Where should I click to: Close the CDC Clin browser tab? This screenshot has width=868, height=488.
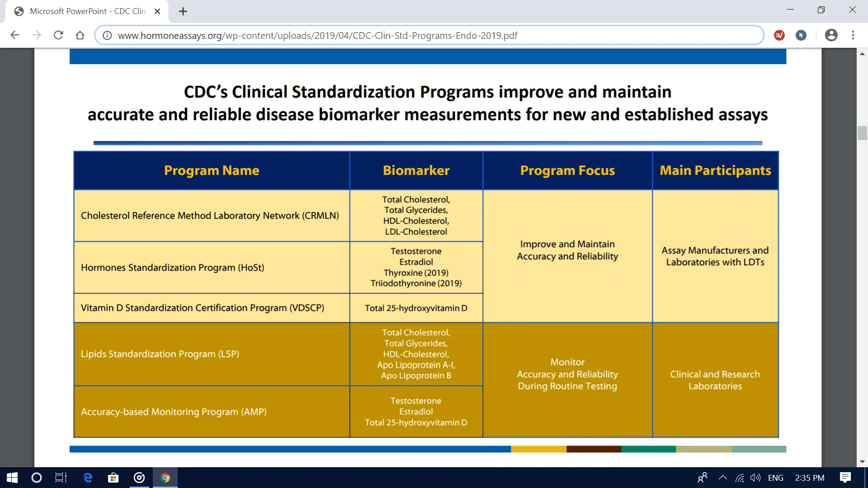coord(157,11)
